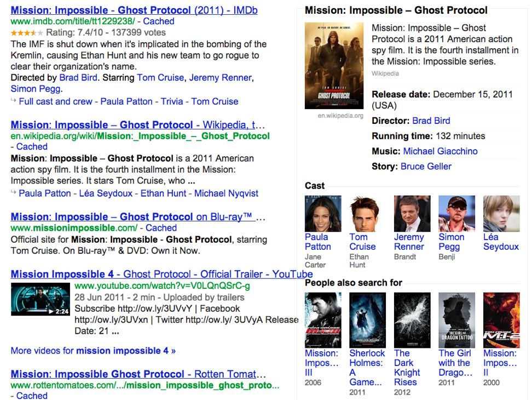
Task: Open Tom Cruise sitelink beside Trivia
Action: coord(215,101)
